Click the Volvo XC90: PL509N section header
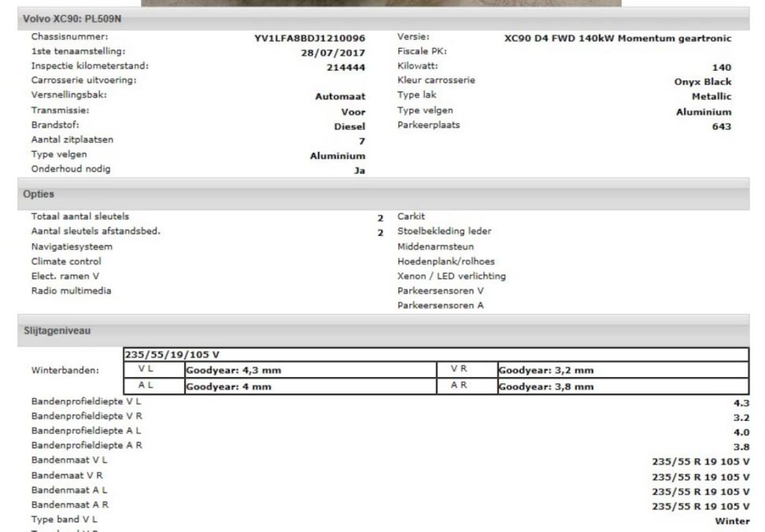Viewport: 765px width, 532px height. (x=383, y=19)
